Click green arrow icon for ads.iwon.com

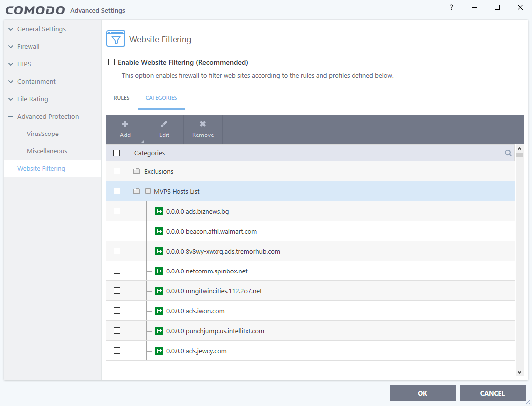tap(159, 311)
